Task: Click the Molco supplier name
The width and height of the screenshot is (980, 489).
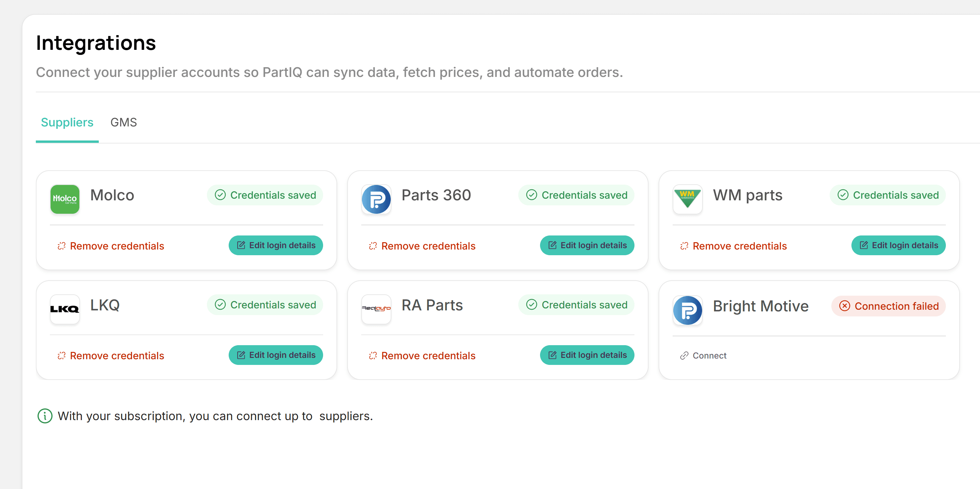Action: click(112, 195)
